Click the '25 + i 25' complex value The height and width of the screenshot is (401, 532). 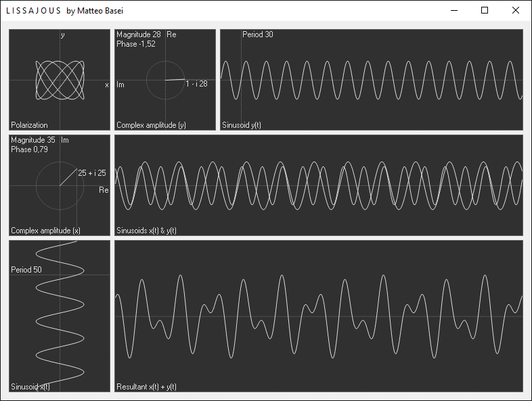pos(92,173)
